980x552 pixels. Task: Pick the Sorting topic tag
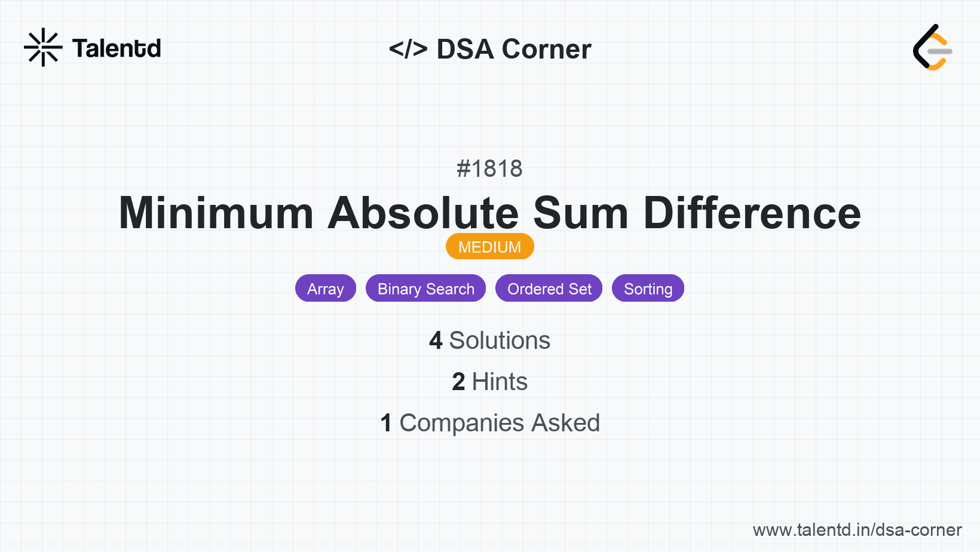(x=648, y=289)
